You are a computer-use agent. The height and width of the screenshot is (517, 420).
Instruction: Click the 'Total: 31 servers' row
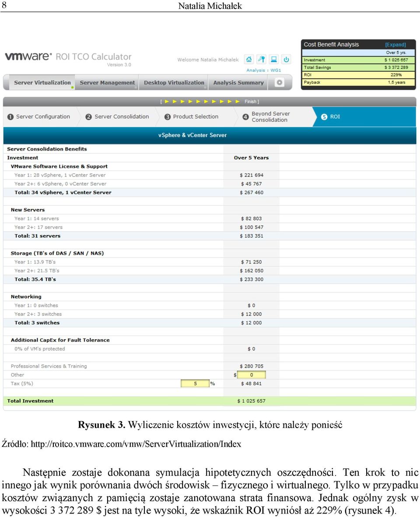click(x=210, y=236)
